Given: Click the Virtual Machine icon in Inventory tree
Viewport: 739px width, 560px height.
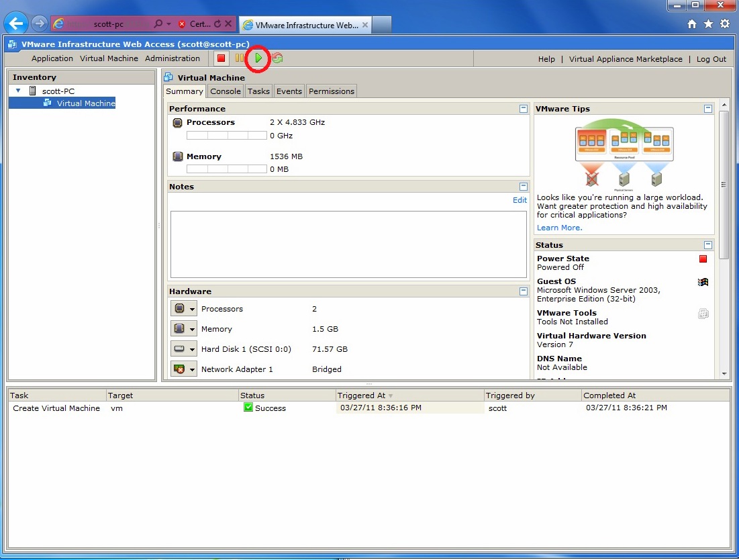Looking at the screenshot, I should [48, 103].
